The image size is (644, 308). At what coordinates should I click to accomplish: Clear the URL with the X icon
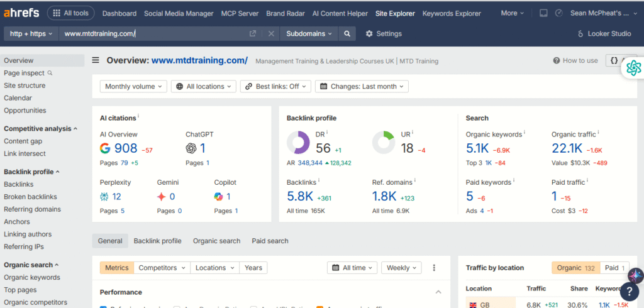coord(271,34)
